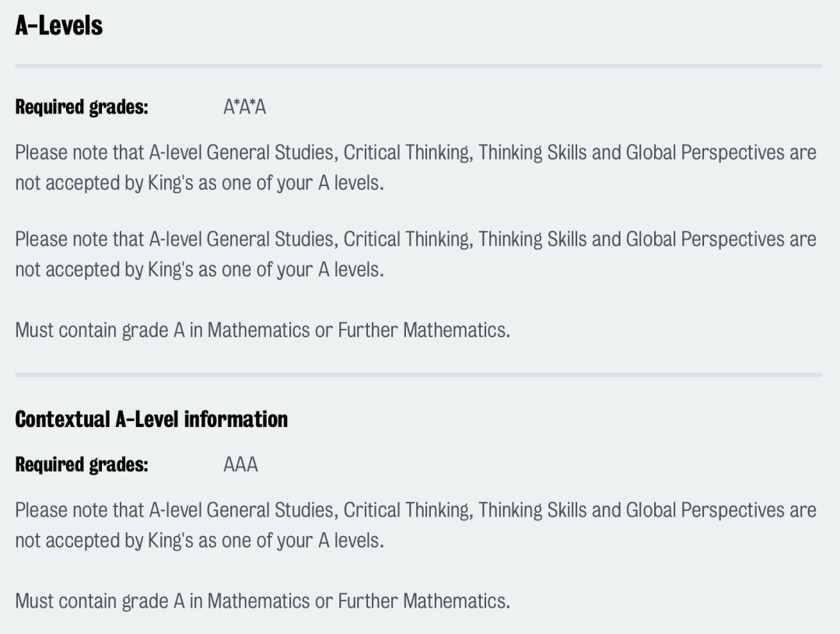Select the AAA contextual required grades value
Viewport: 840px width, 634px height.
tap(240, 464)
